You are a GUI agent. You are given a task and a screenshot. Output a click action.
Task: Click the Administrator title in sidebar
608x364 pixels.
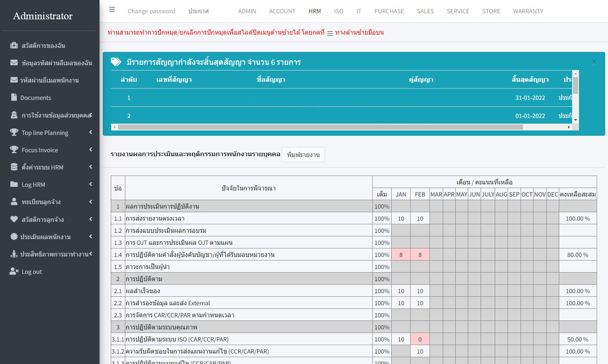tap(43, 16)
